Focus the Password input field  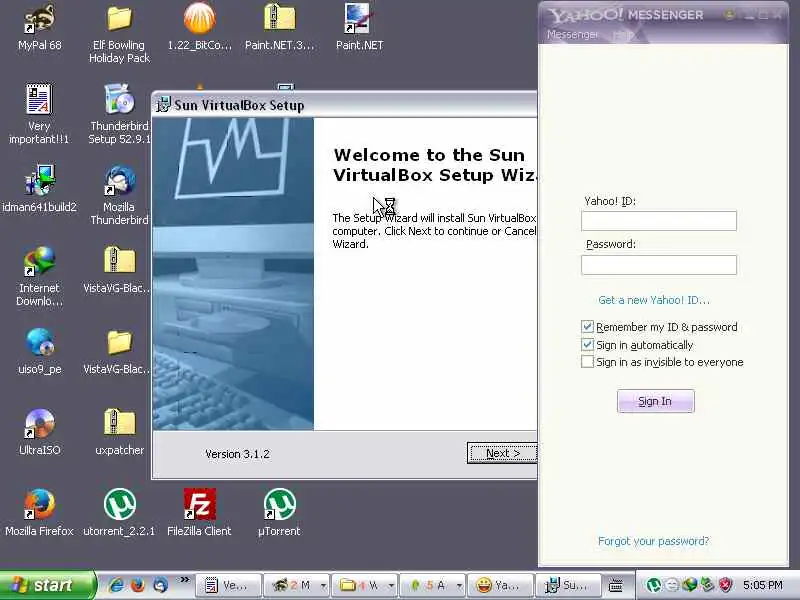click(659, 265)
